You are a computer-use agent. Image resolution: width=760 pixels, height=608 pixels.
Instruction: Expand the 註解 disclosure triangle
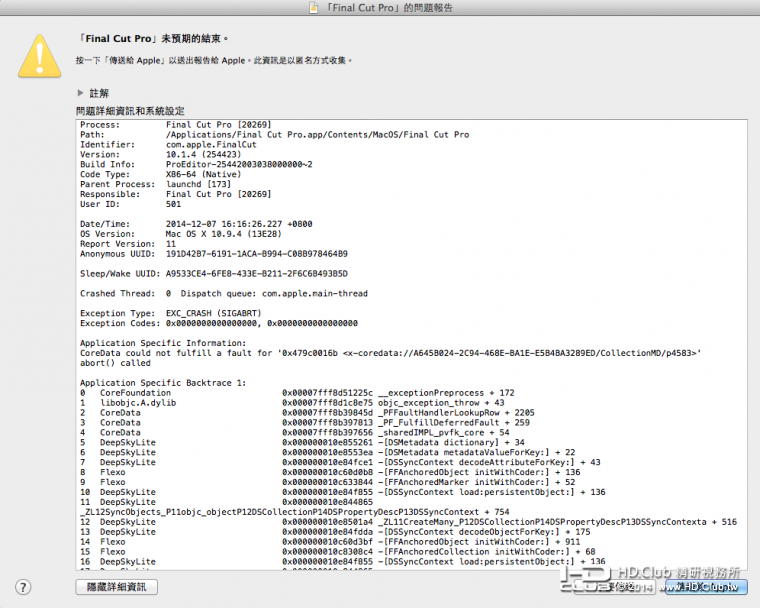[81, 92]
